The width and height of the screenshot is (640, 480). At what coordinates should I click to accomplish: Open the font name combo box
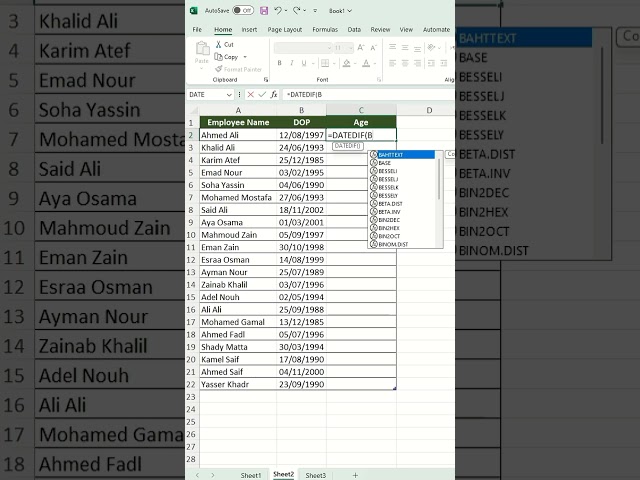pyautogui.click(x=303, y=48)
